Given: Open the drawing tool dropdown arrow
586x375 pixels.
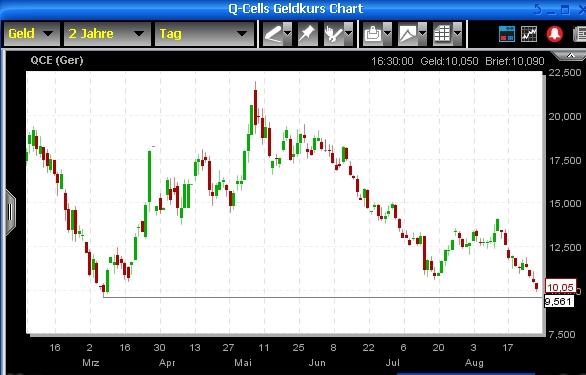Looking at the screenshot, I should (x=287, y=34).
